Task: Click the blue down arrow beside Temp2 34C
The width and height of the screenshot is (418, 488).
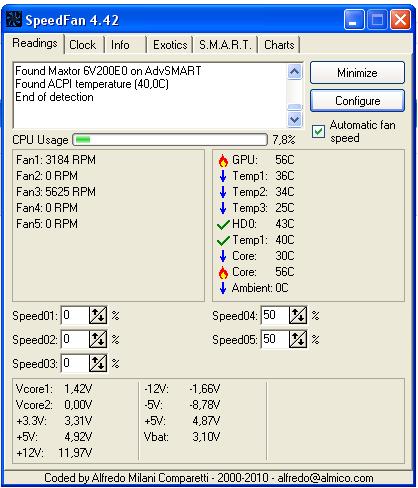Action: [x=223, y=192]
